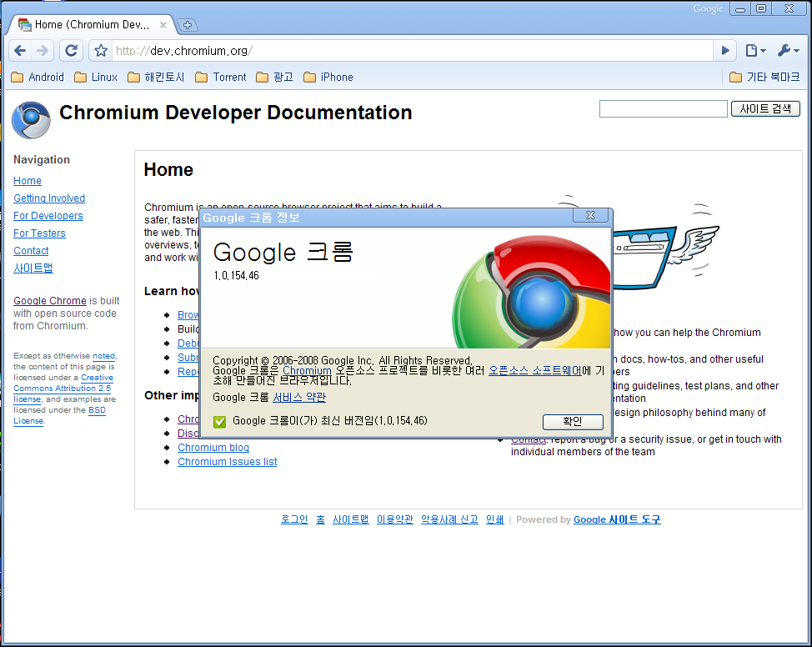
Task: Open the wrench tools menu
Action: (x=788, y=51)
